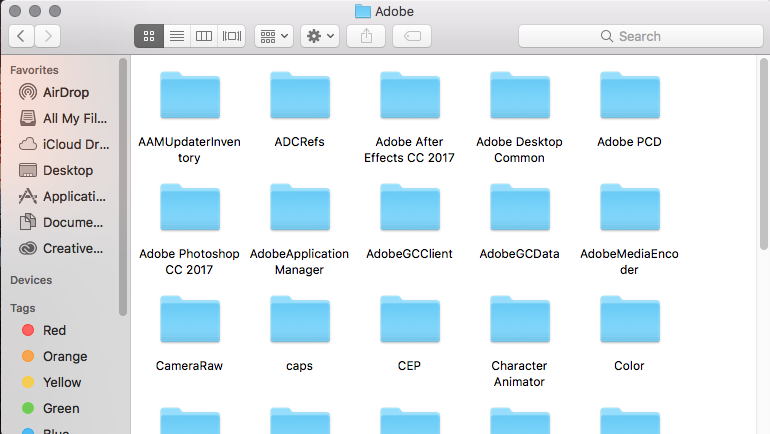
Task: Click the Favorites section header
Action: (x=34, y=70)
